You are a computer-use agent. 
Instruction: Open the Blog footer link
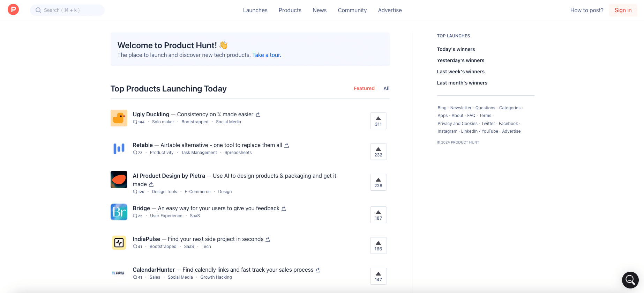(442, 108)
